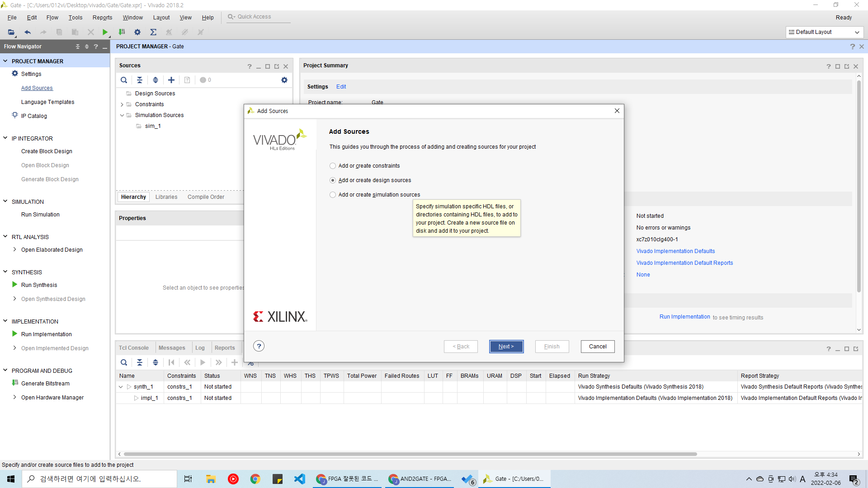Open the Reports menu

pyautogui.click(x=102, y=18)
